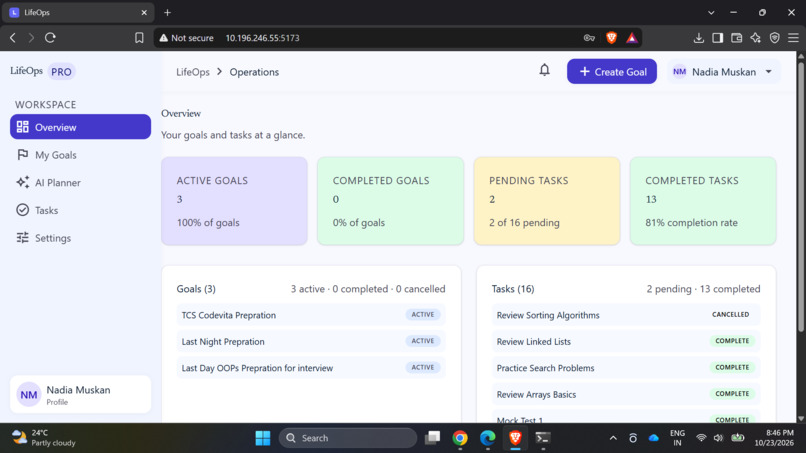Image resolution: width=806 pixels, height=453 pixels.
Task: Click the Operations breadcrumb
Action: pyautogui.click(x=254, y=72)
